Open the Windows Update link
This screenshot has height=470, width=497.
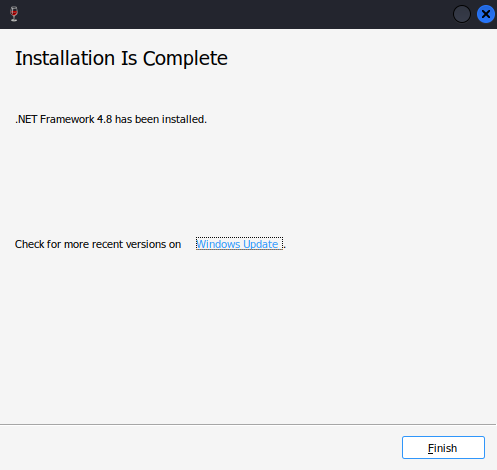coord(239,244)
